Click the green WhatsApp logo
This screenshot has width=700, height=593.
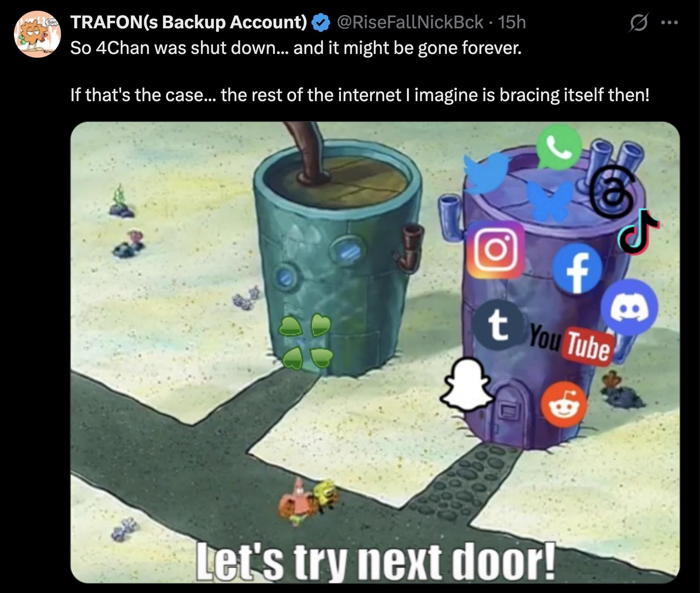point(559,147)
